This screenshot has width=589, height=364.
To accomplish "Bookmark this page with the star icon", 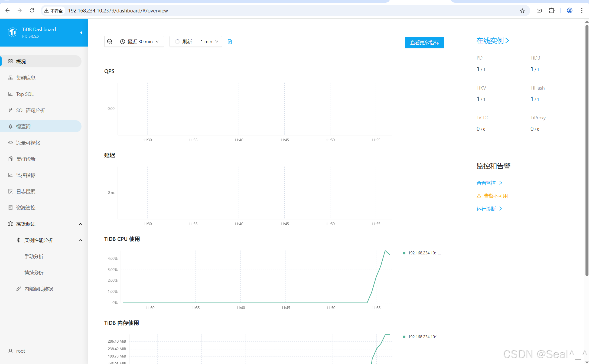I will (522, 11).
